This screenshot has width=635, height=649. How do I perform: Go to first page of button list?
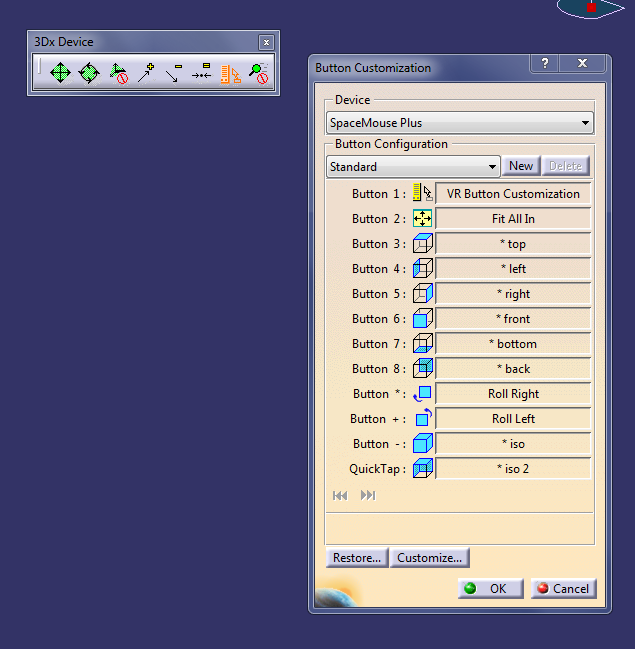point(340,495)
